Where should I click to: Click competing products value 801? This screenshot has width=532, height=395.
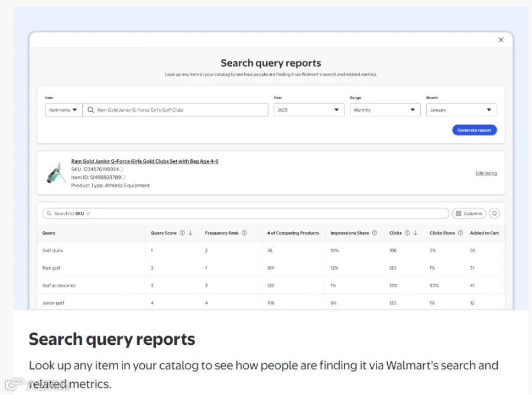[x=271, y=268]
